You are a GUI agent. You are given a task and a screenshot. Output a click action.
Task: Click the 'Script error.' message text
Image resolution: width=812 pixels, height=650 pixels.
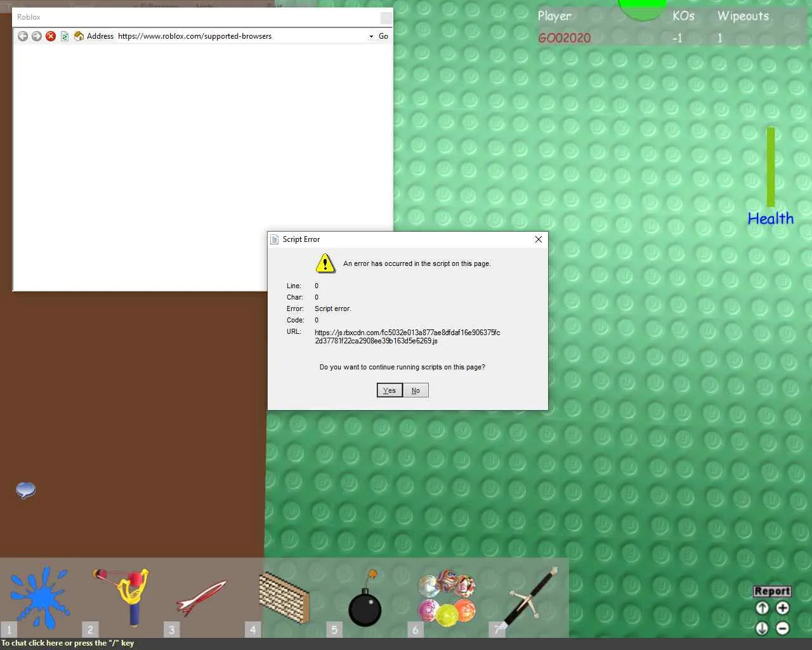pyautogui.click(x=333, y=308)
